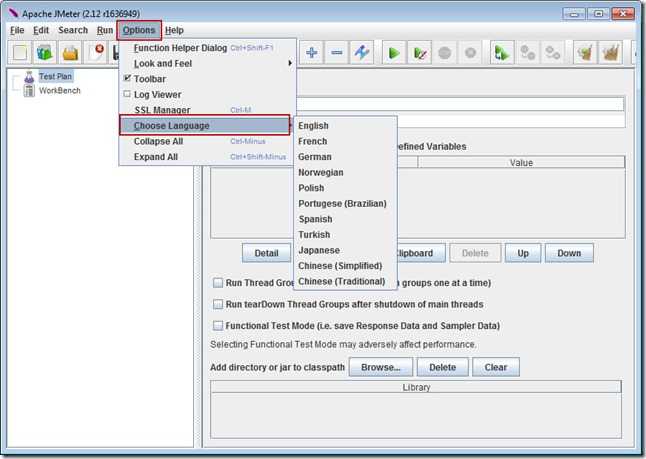Open Function Helper Dialog menu item
The width and height of the screenshot is (646, 459).
pos(208,48)
